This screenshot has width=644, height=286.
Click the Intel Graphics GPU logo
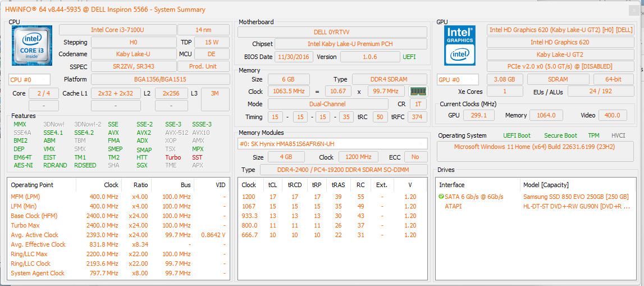pos(461,45)
